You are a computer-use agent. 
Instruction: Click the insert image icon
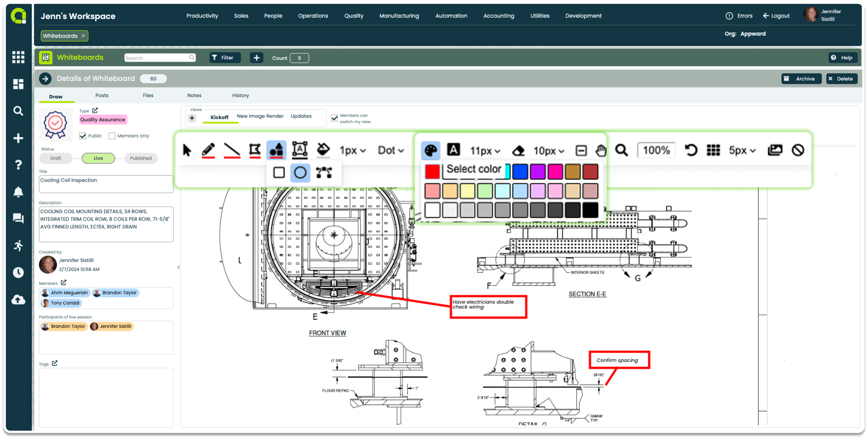pos(775,150)
